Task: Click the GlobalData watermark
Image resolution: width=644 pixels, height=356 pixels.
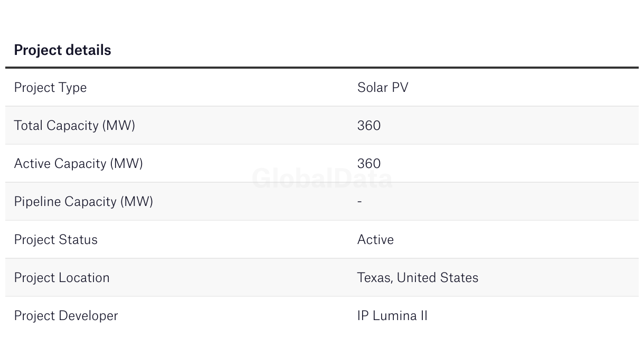Action: pyautogui.click(x=322, y=179)
